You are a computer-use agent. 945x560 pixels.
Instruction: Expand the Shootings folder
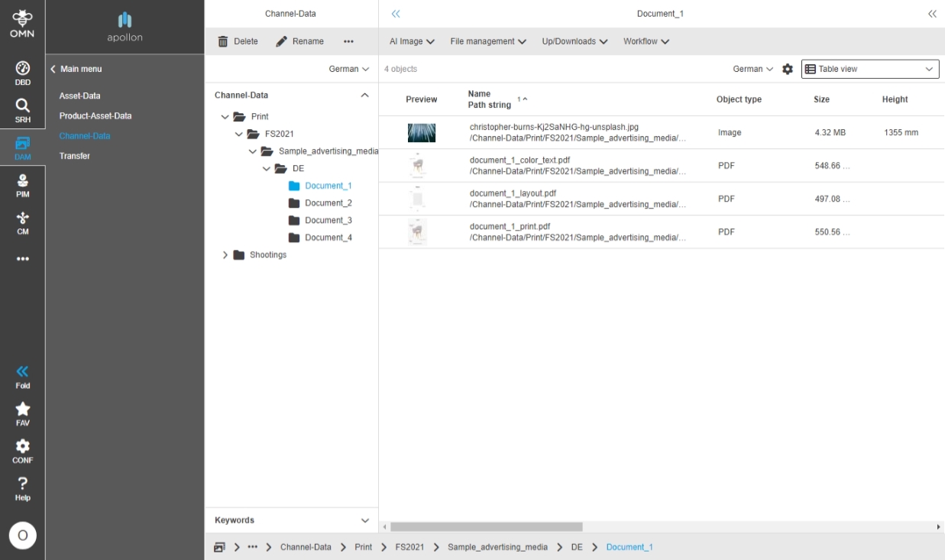(x=225, y=255)
